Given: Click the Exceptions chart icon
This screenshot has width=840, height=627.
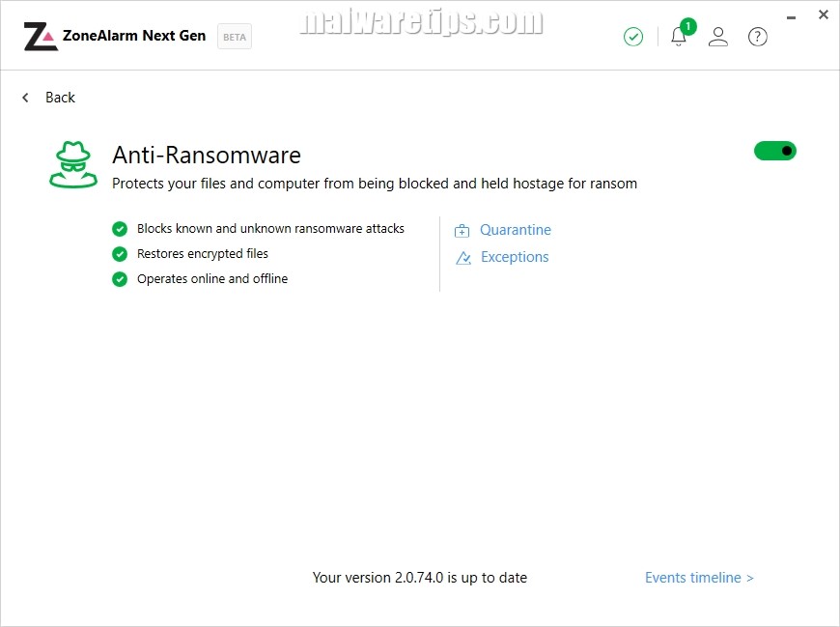Looking at the screenshot, I should 462,258.
